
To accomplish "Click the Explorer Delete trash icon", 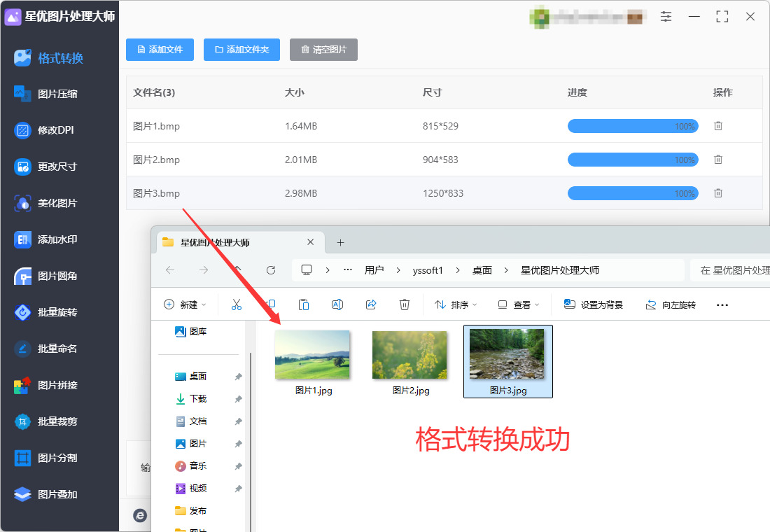I will [404, 304].
